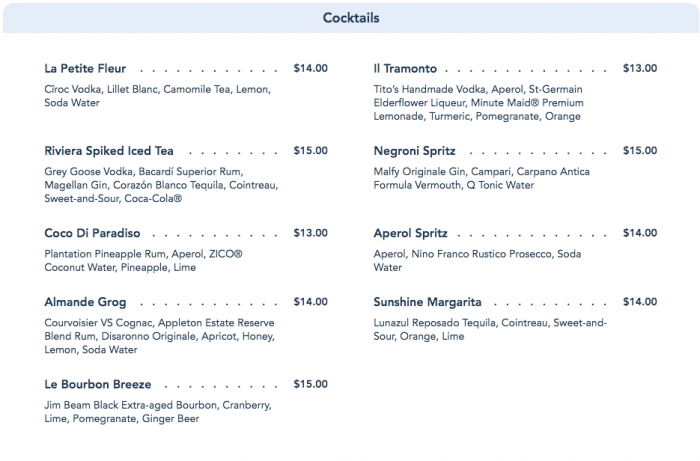Choose the Aperol Spritz cocktail title
Viewport: 700px width, 461px height.
410,233
